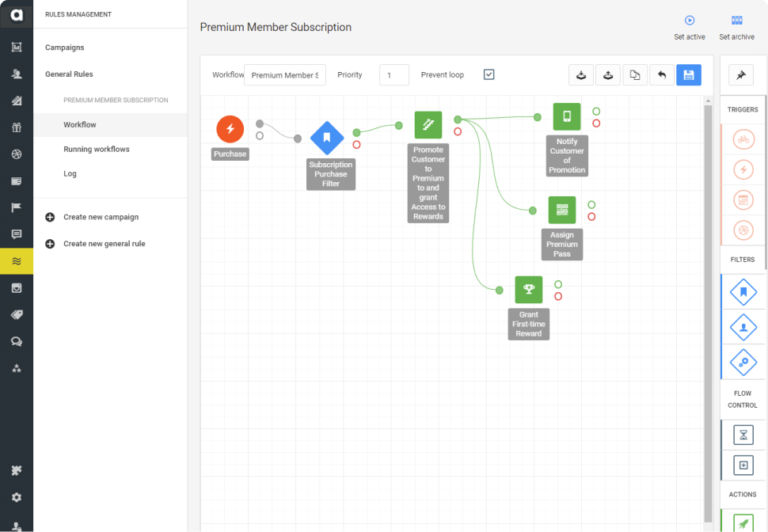Select the bookmark filter in palette
Viewport: 768px width, 532px height.
click(743, 292)
